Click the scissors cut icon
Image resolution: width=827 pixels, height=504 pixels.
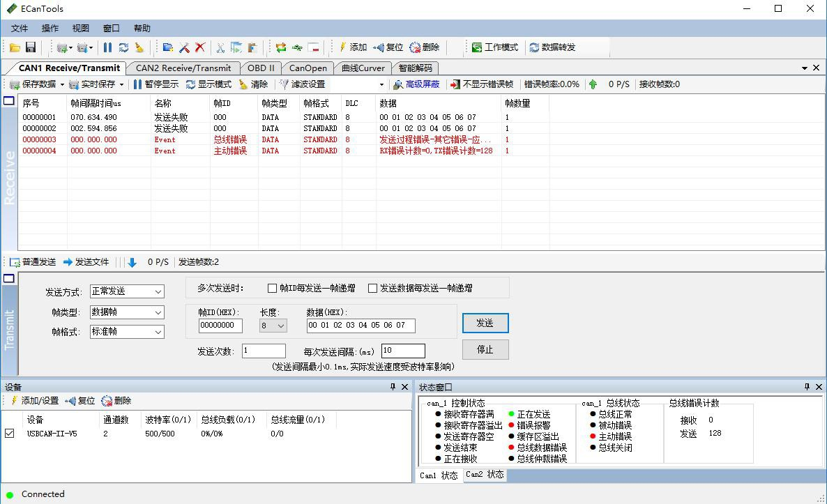pyautogui.click(x=220, y=47)
